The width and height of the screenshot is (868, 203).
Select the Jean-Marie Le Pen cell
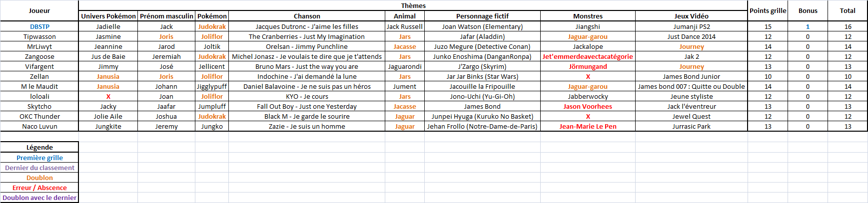(588, 126)
